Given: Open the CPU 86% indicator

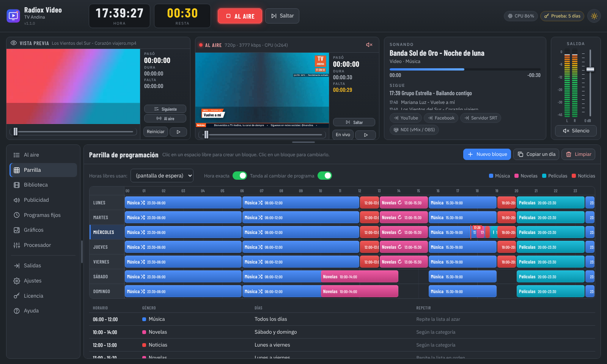Looking at the screenshot, I should pyautogui.click(x=521, y=16).
